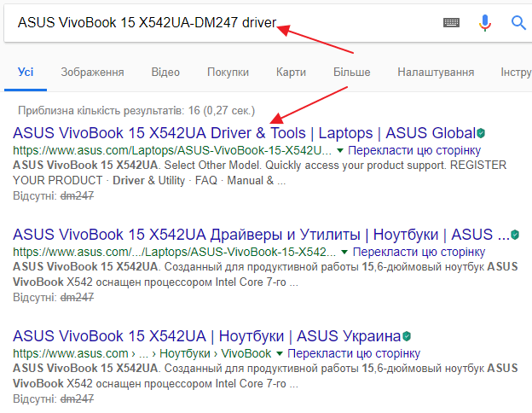
Task: Switch to the Зображення tab
Action: click(92, 73)
